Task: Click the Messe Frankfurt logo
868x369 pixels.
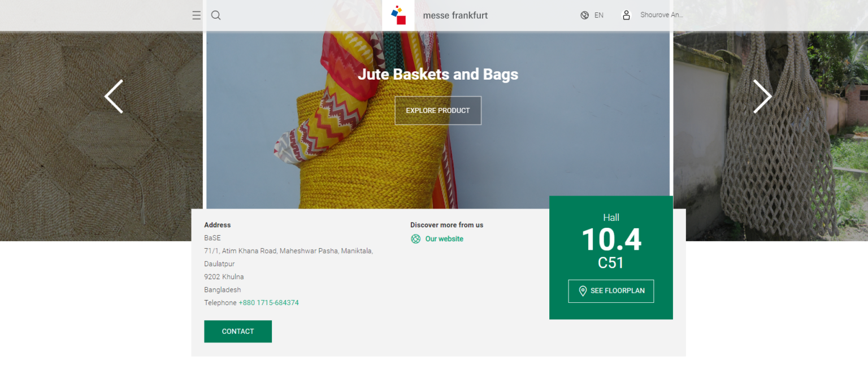Action: pos(398,15)
